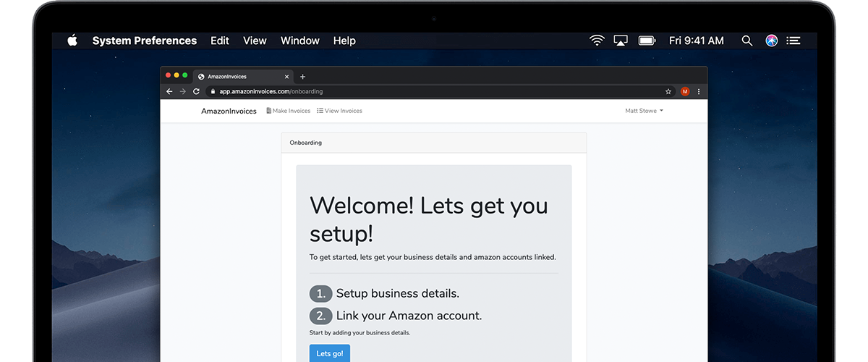Open the Help menu
The image size is (868, 362).
click(344, 41)
